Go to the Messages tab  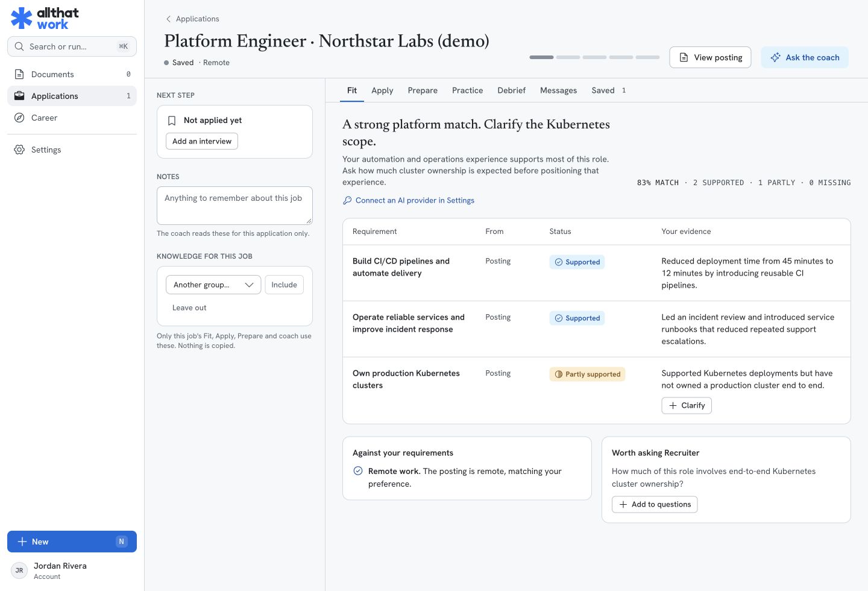click(559, 90)
